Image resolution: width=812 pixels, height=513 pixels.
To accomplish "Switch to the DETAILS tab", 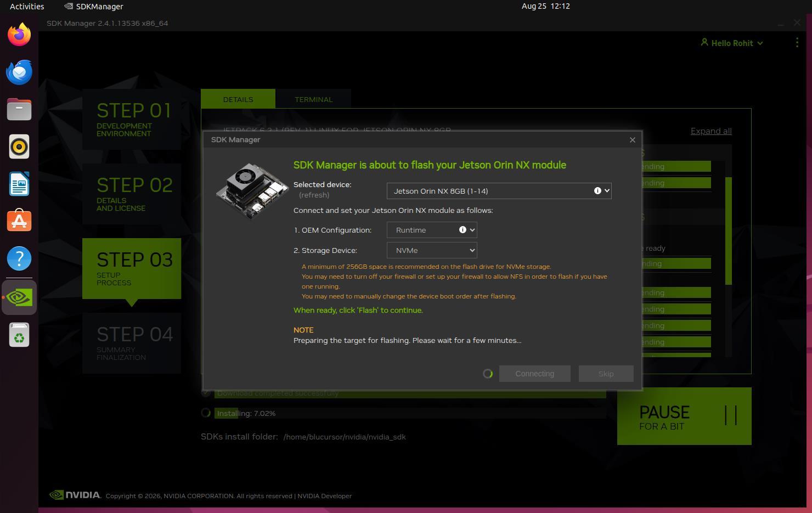I will pyautogui.click(x=238, y=99).
